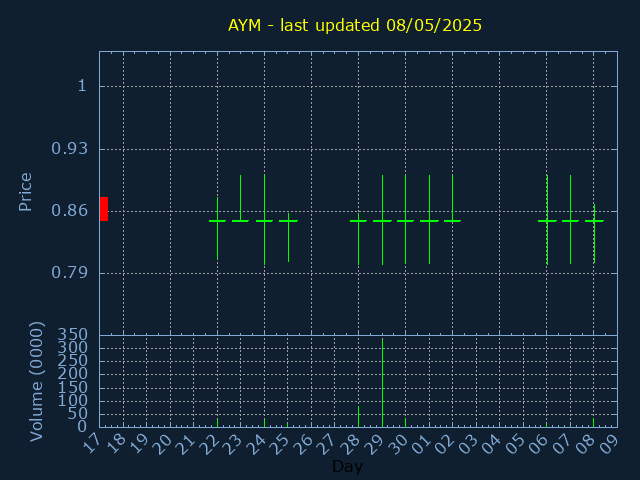Click the price axis value 0.93
Image resolution: width=640 pixels, height=480 pixels.
pos(69,149)
